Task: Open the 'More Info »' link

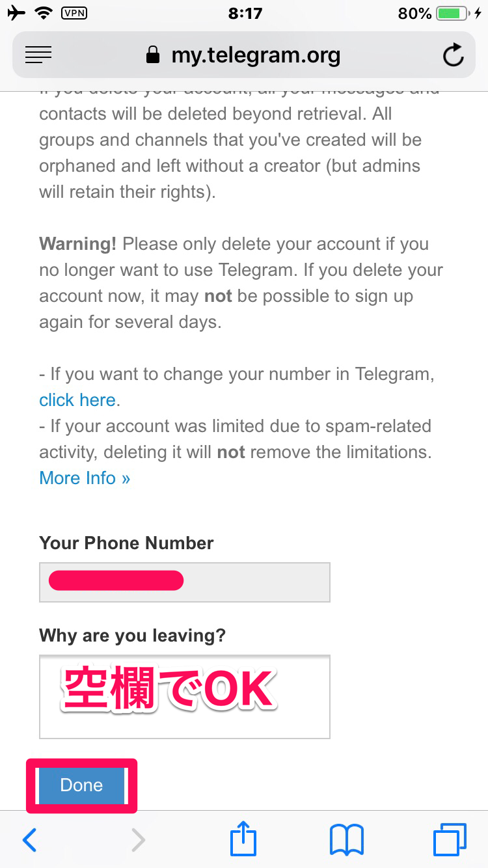Action: click(85, 478)
